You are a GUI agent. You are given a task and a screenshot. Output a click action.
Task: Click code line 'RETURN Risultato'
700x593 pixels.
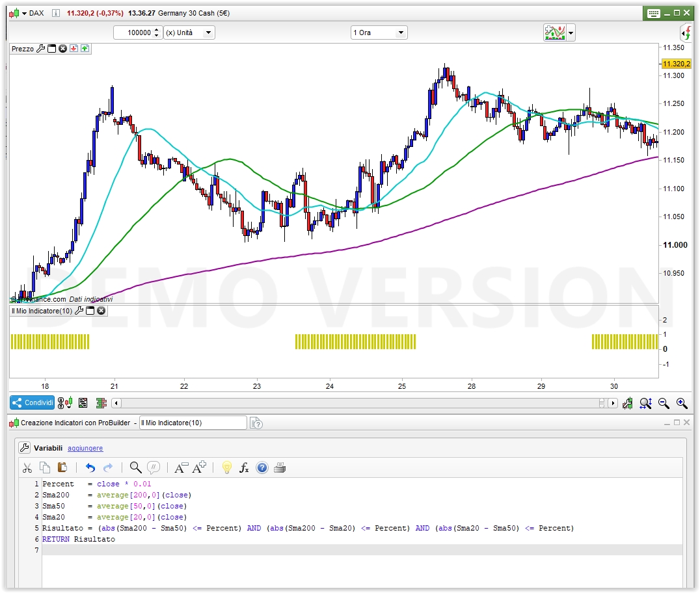(x=79, y=539)
